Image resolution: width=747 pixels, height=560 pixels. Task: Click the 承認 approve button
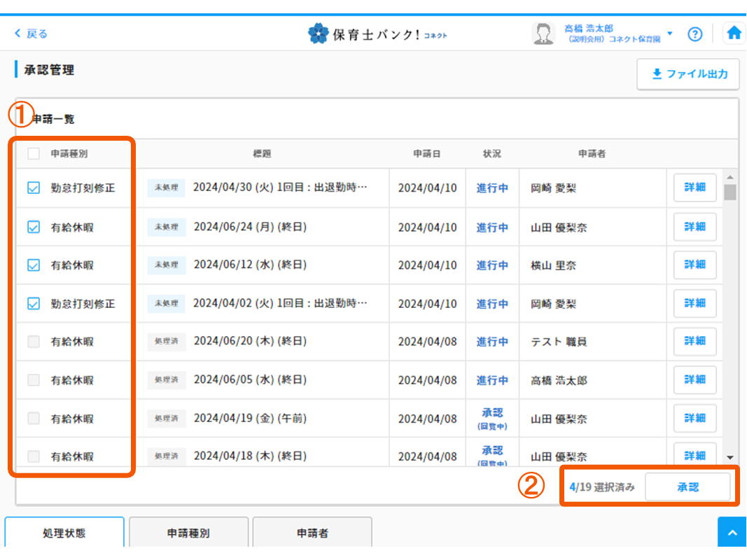coord(687,487)
